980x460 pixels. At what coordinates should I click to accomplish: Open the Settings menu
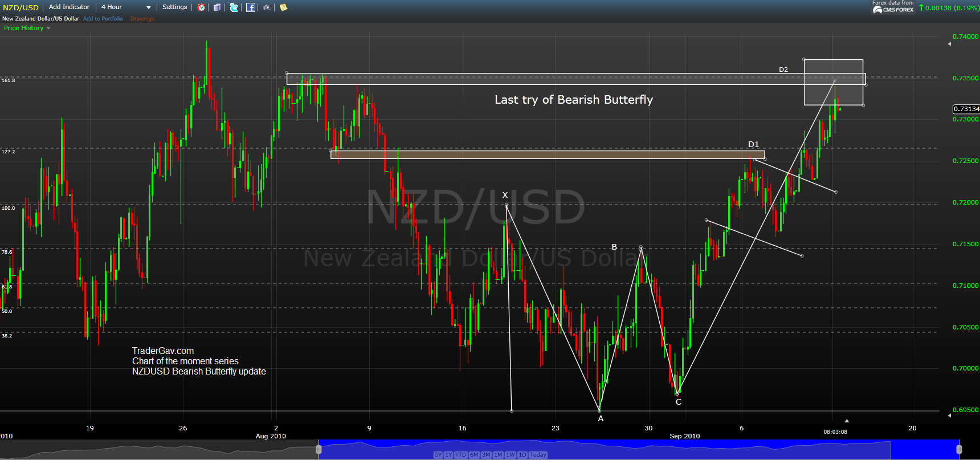point(174,7)
